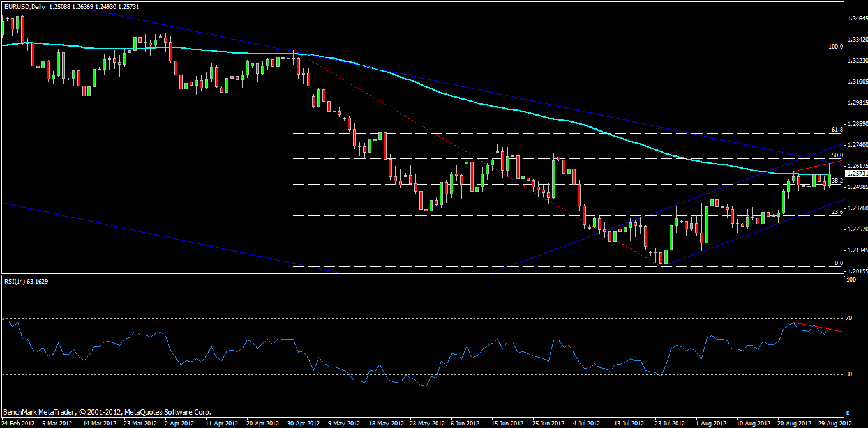
Task: Click the 61.8 Fibonacci level label
Action: click(837, 130)
